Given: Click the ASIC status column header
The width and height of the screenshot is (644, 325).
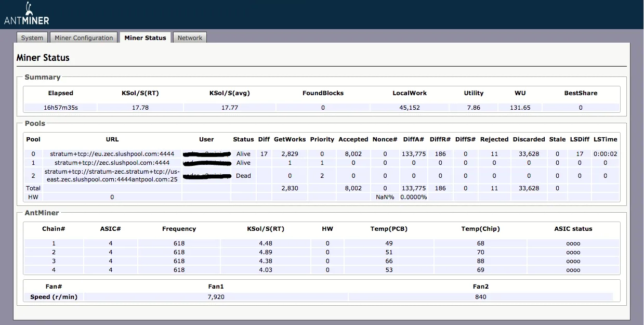Looking at the screenshot, I should (573, 229).
